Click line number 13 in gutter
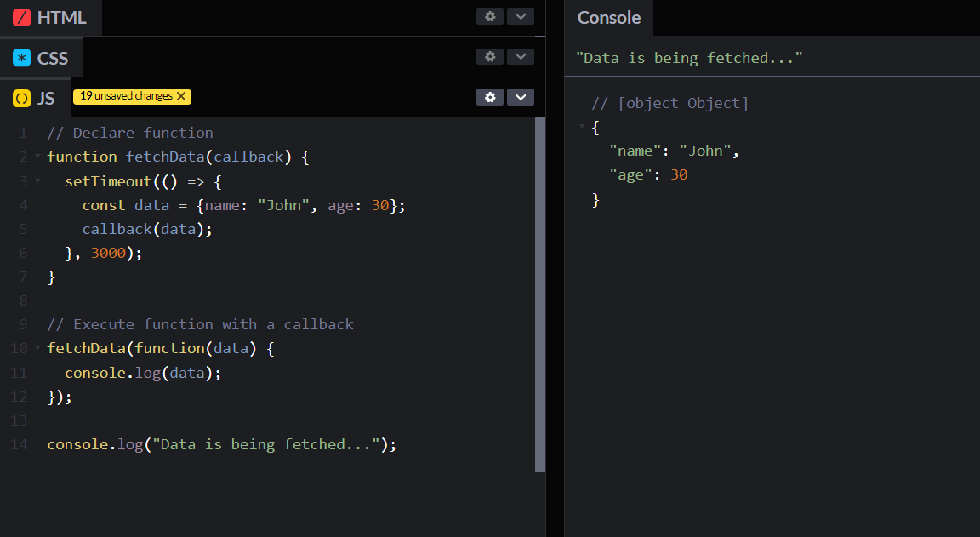 click(19, 420)
